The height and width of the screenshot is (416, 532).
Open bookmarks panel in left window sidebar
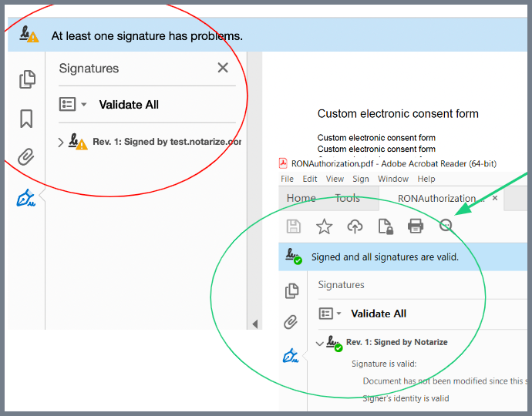[26, 119]
